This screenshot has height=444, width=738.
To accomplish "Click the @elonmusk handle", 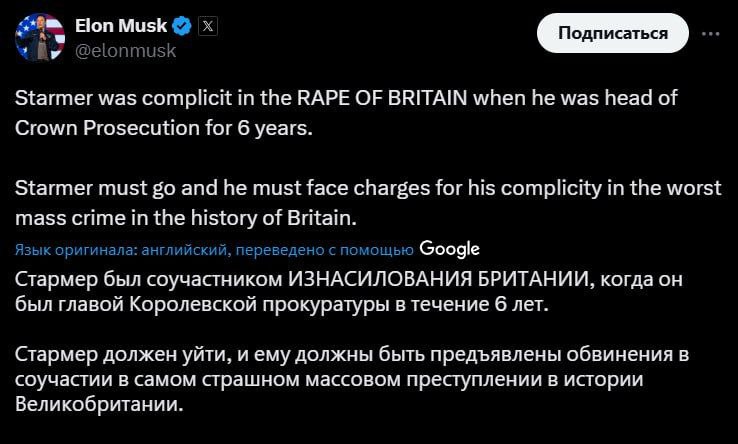I will 126,50.
